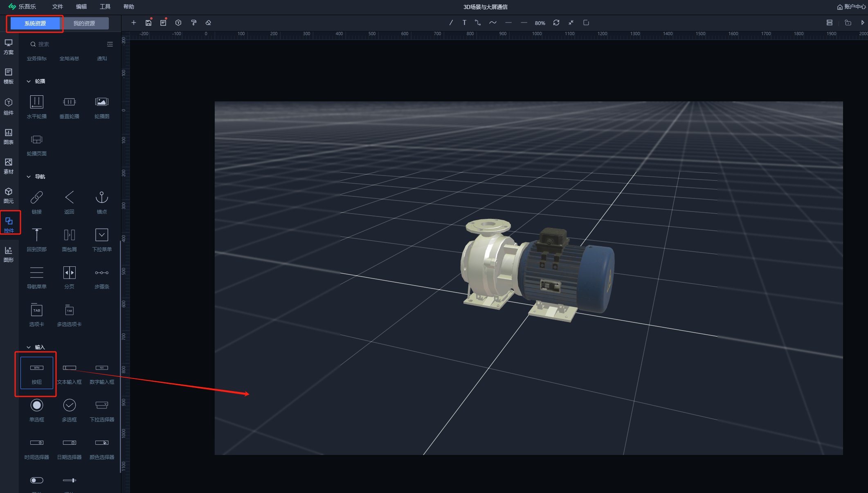
Task: Select the 选项卡 component
Action: click(37, 315)
